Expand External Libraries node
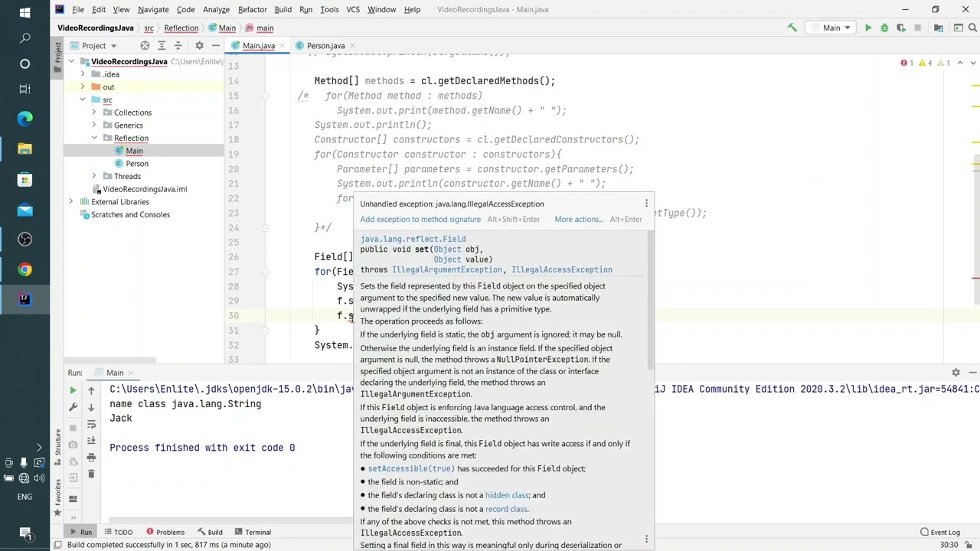980x551 pixels. tap(71, 202)
